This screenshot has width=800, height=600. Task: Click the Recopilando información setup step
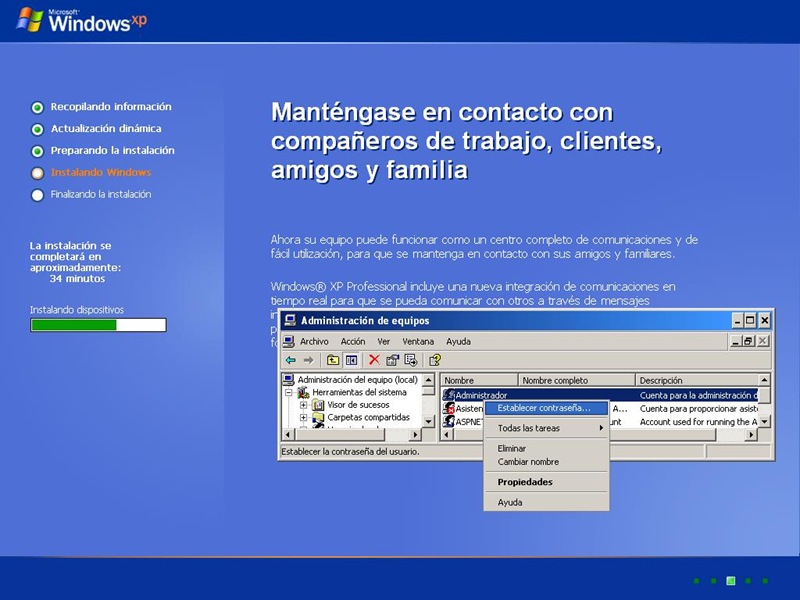pyautogui.click(x=111, y=107)
